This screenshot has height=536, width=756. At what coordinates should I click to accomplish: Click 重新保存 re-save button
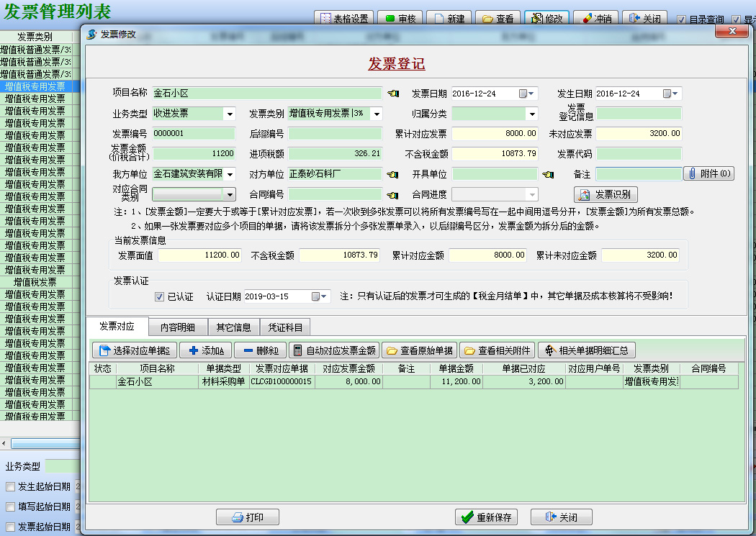click(x=487, y=517)
